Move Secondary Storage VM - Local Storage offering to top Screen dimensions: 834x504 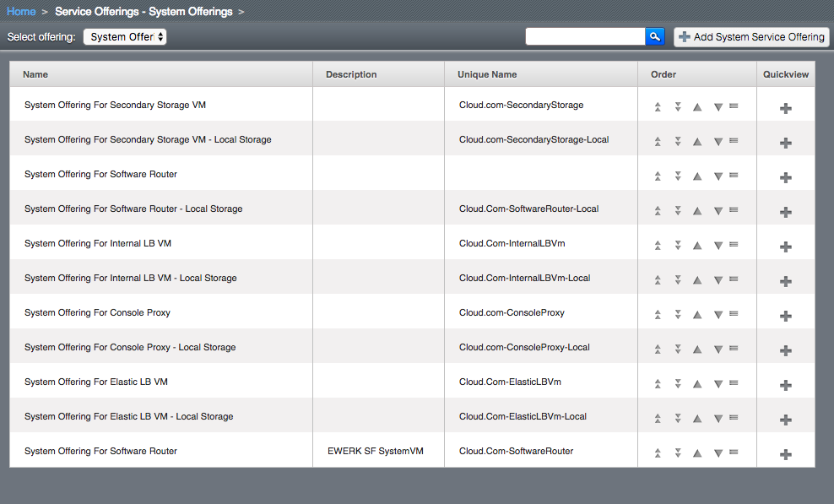coord(658,141)
